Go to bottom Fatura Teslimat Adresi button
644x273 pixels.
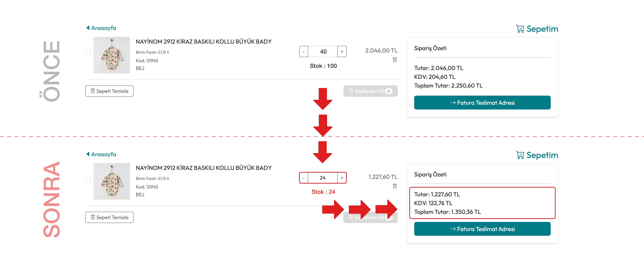[x=482, y=229]
